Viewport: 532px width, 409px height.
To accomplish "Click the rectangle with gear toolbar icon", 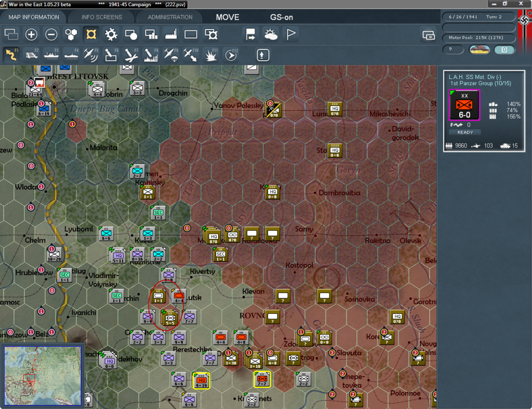I will pos(211,34).
